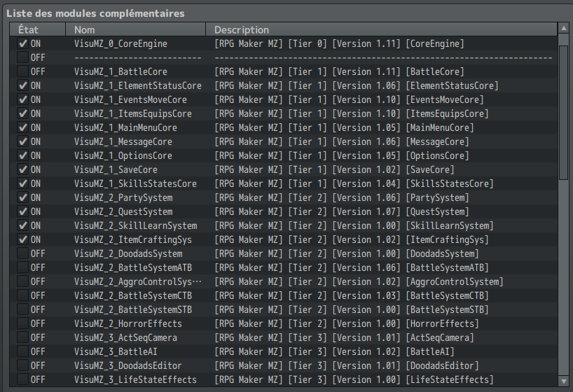The image size is (573, 392).
Task: Click the [BattleSystemCTB] description cell
Action: pos(352,296)
